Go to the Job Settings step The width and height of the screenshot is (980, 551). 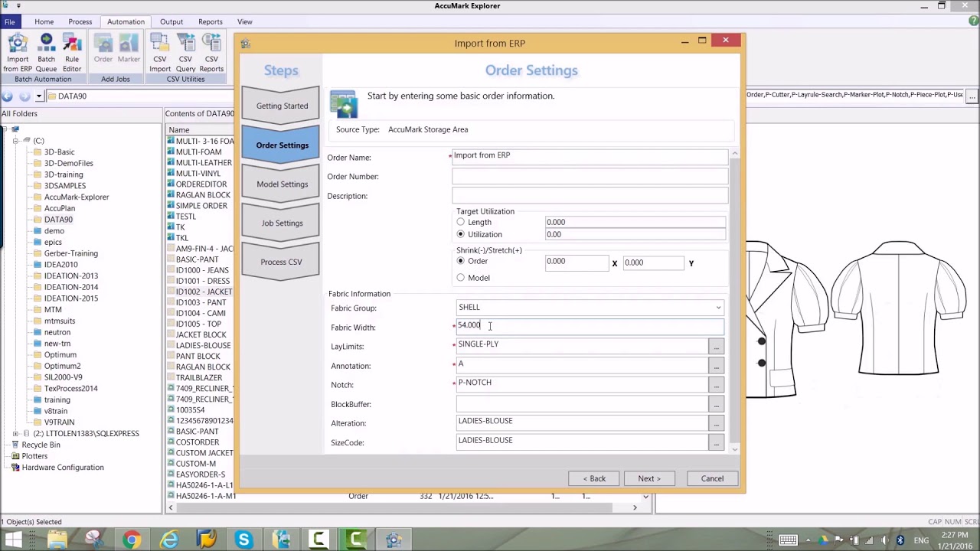tap(282, 223)
